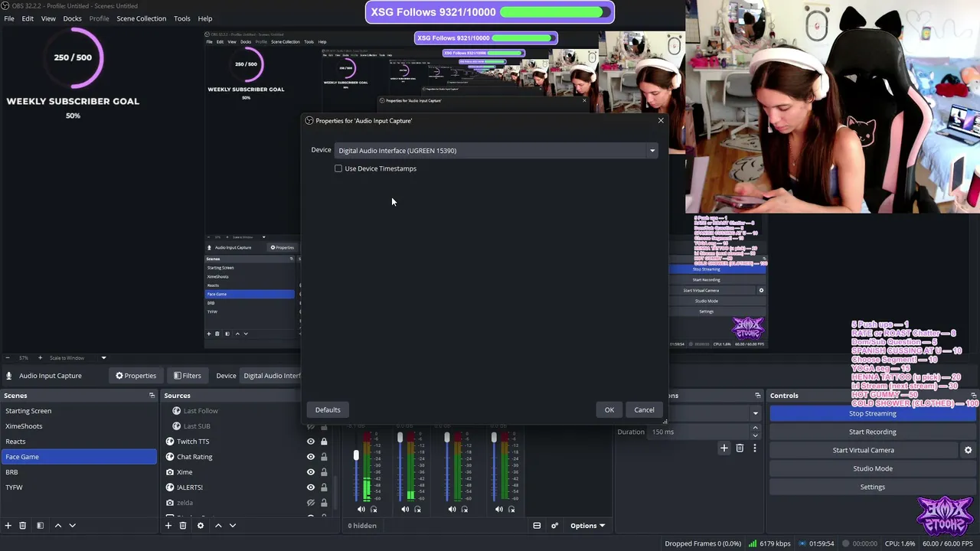The height and width of the screenshot is (551, 980).
Task: Click OK in the properties dialog
Action: [609, 410]
